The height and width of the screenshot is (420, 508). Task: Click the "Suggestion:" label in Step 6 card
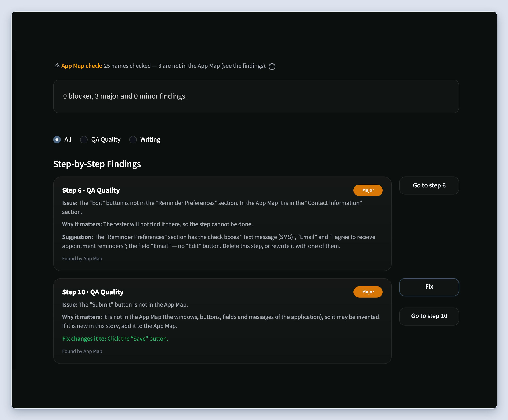click(x=78, y=237)
